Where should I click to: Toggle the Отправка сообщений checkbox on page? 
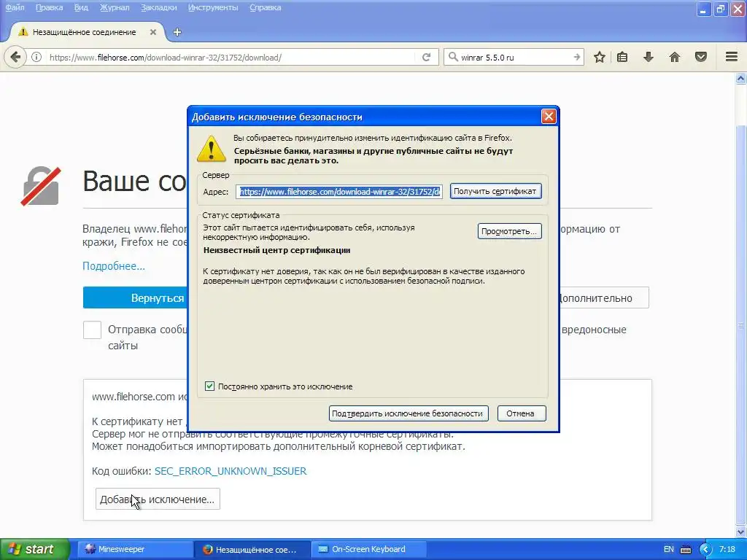(92, 330)
